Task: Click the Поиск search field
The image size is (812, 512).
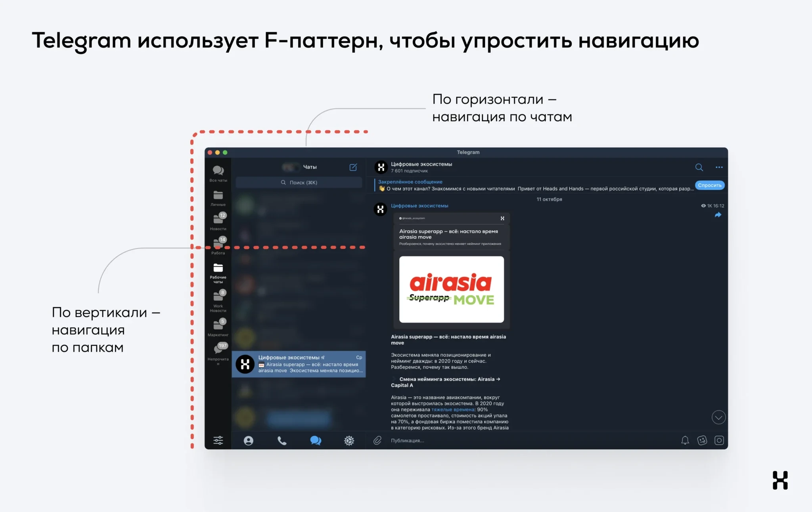Action: pyautogui.click(x=299, y=182)
